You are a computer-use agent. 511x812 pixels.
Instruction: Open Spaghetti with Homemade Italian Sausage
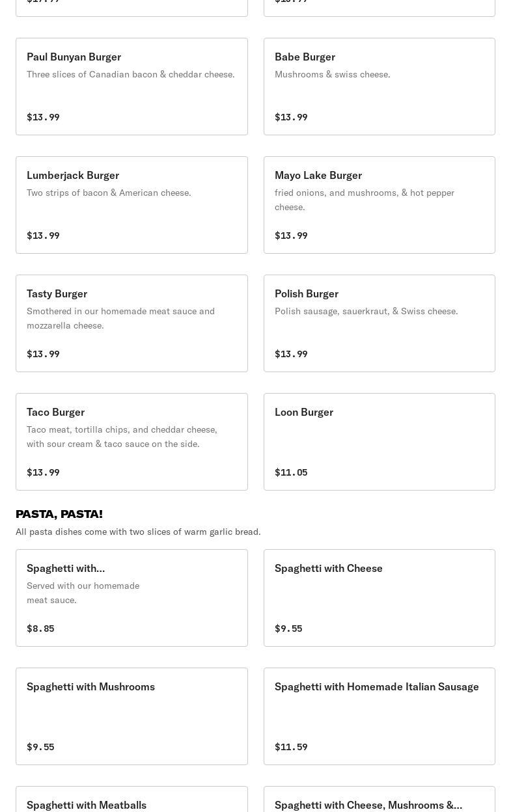(x=379, y=716)
